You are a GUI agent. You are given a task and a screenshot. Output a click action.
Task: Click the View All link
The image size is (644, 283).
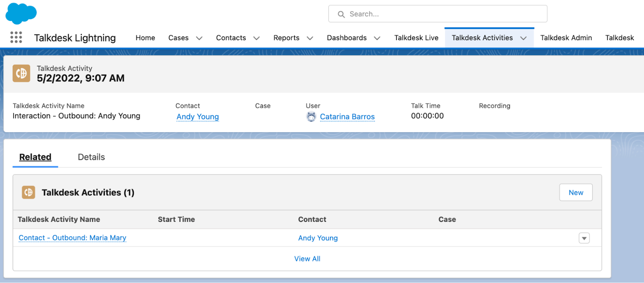pos(307,259)
